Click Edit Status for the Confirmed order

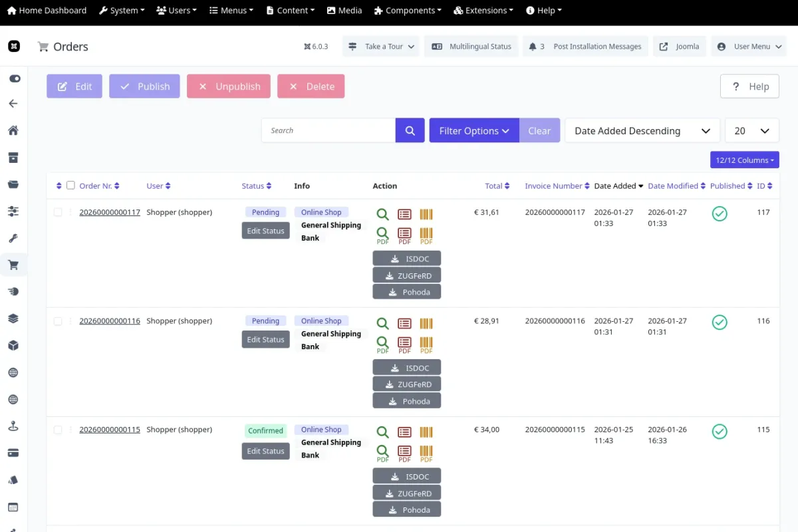coord(265,451)
